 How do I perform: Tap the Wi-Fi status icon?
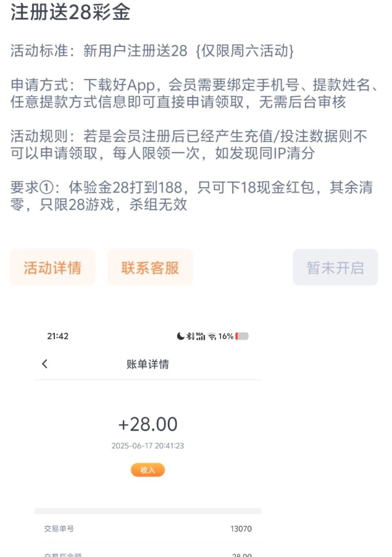click(212, 337)
